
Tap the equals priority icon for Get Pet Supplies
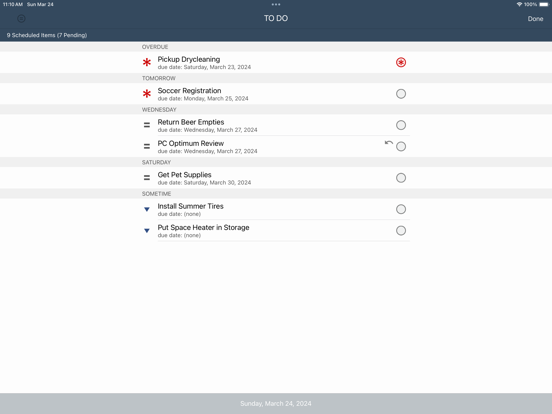click(x=147, y=178)
